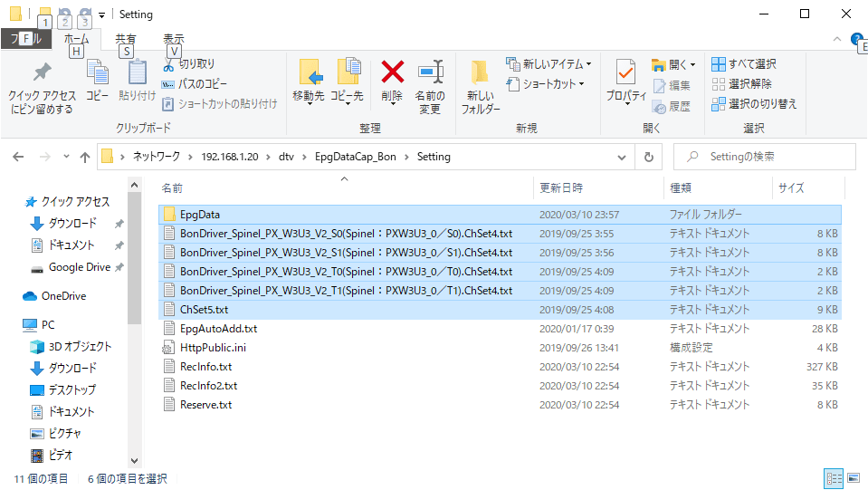Select the ...T1).ChSet4.txt file
The height and width of the screenshot is (490, 868).
[x=500, y=291]
